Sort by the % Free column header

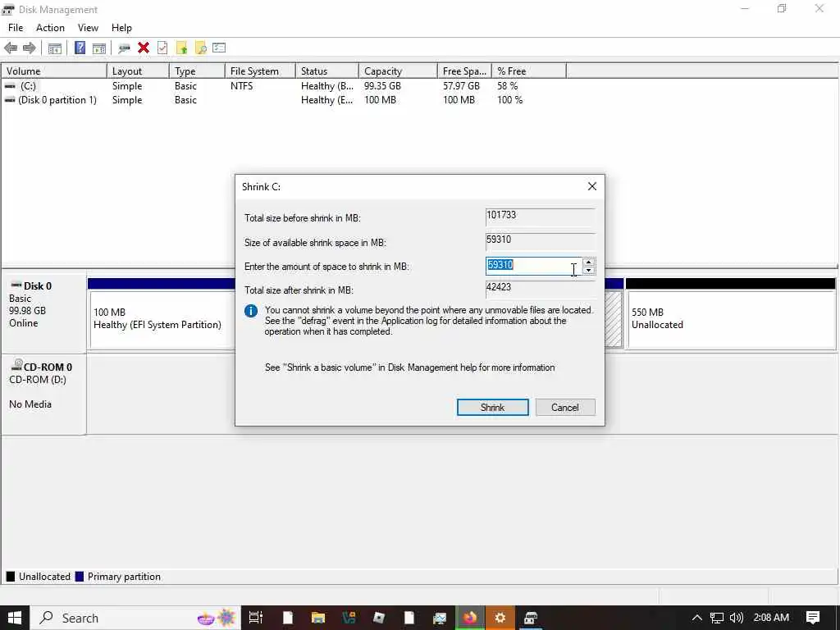[529, 71]
